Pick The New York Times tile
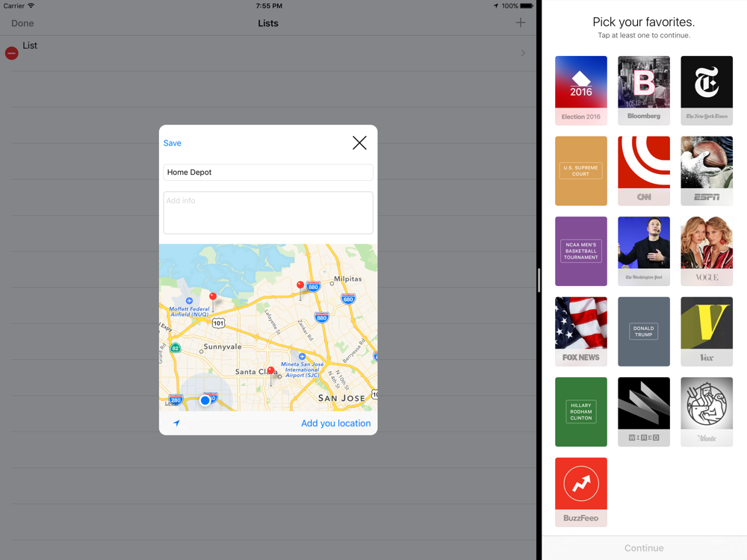This screenshot has width=747, height=560. tap(707, 90)
